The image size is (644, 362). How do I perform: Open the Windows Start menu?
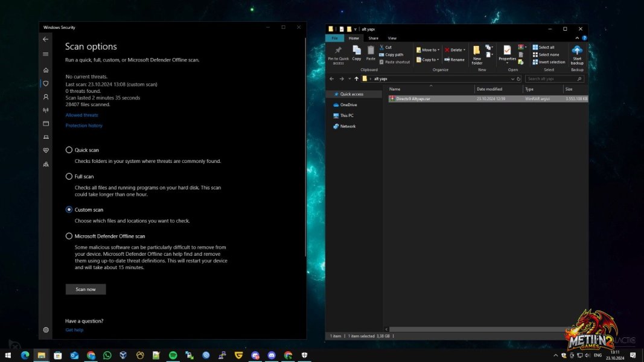[x=8, y=355]
